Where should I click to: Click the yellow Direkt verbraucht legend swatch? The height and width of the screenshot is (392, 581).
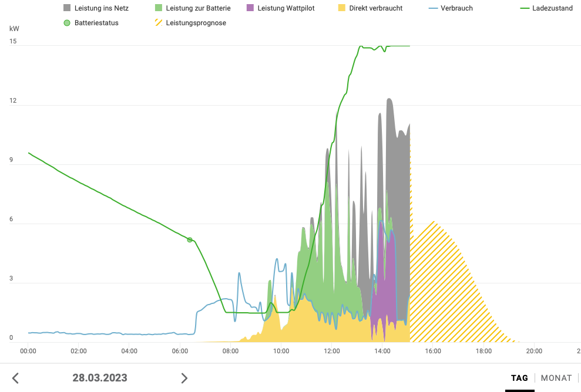341,8
